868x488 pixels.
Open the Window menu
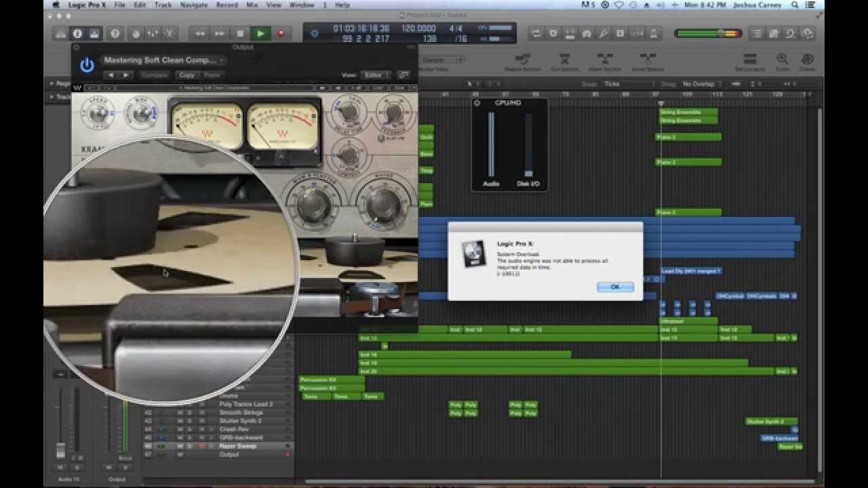pyautogui.click(x=301, y=5)
